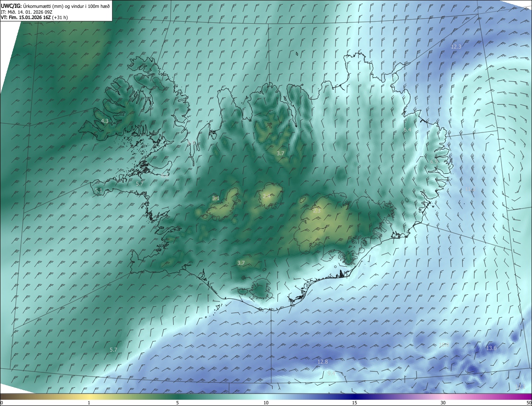Click the 10.0 value left of the 13.6 label

[x=443, y=345]
